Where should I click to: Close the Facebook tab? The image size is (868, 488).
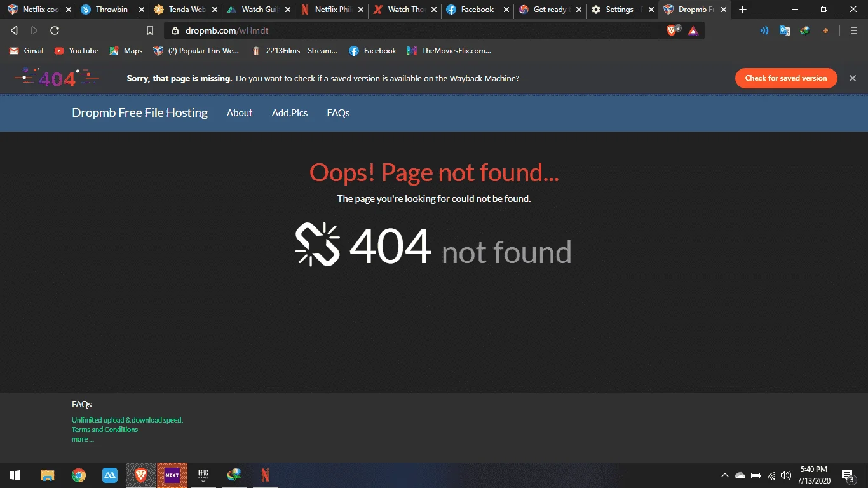506,10
